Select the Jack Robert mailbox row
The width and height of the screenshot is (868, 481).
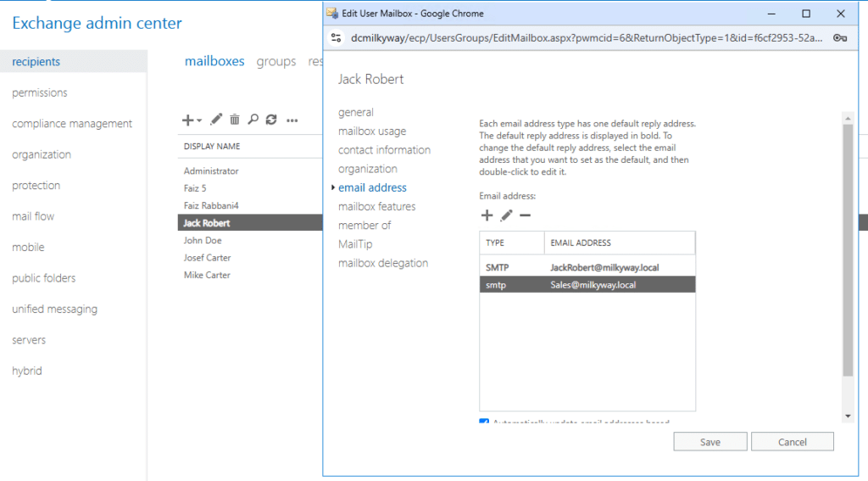[250, 223]
